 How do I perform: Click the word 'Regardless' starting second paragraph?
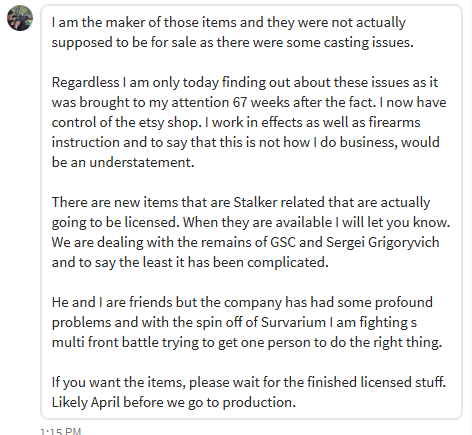(85, 83)
